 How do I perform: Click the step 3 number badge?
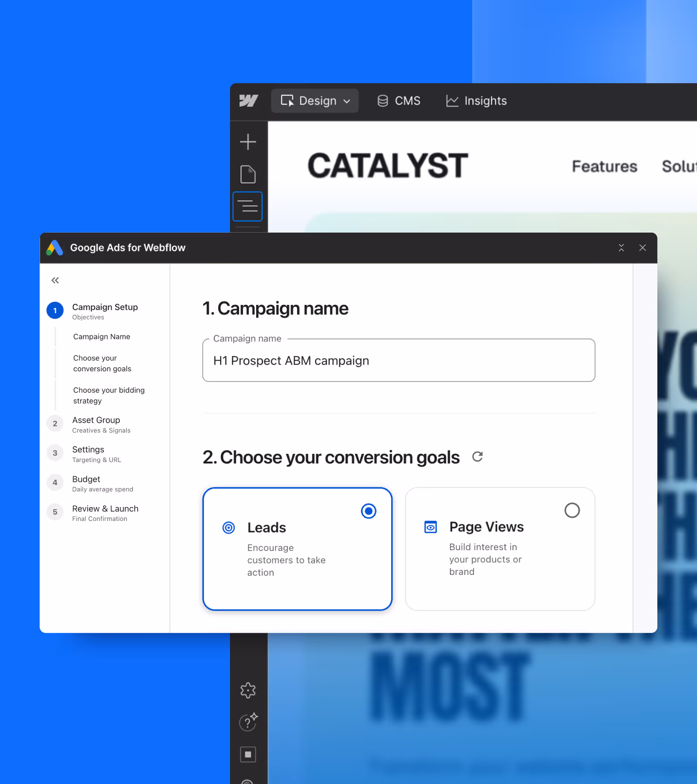(x=55, y=453)
